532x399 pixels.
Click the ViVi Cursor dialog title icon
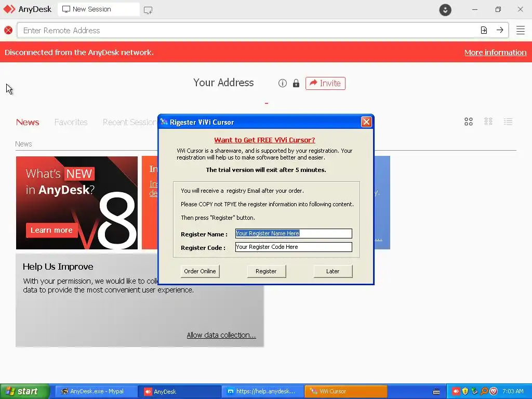click(x=164, y=122)
